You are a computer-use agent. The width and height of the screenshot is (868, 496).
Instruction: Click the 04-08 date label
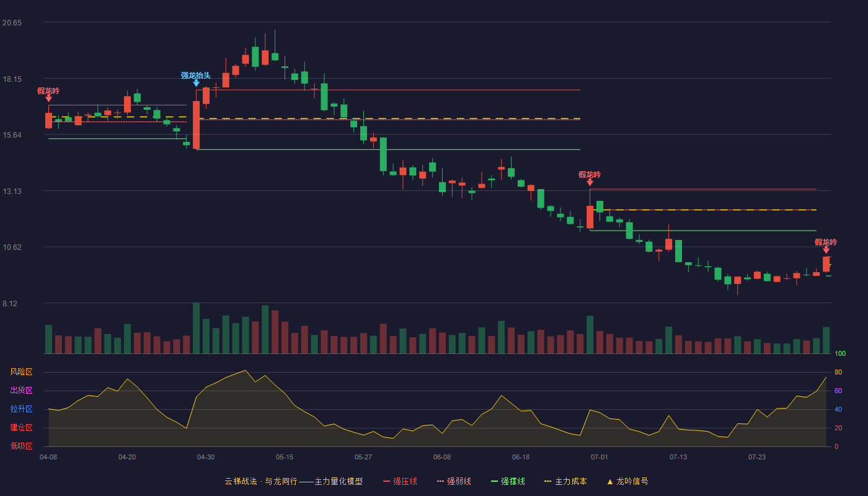(x=48, y=457)
